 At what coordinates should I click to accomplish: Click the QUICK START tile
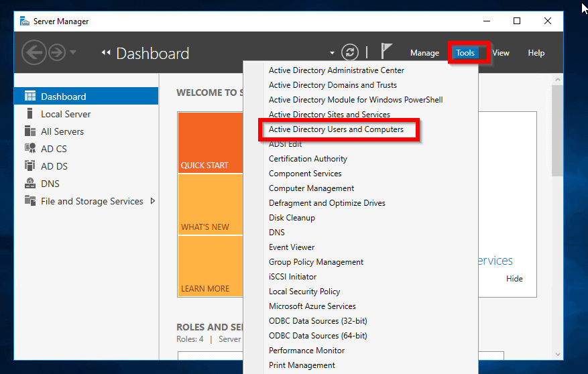point(211,143)
